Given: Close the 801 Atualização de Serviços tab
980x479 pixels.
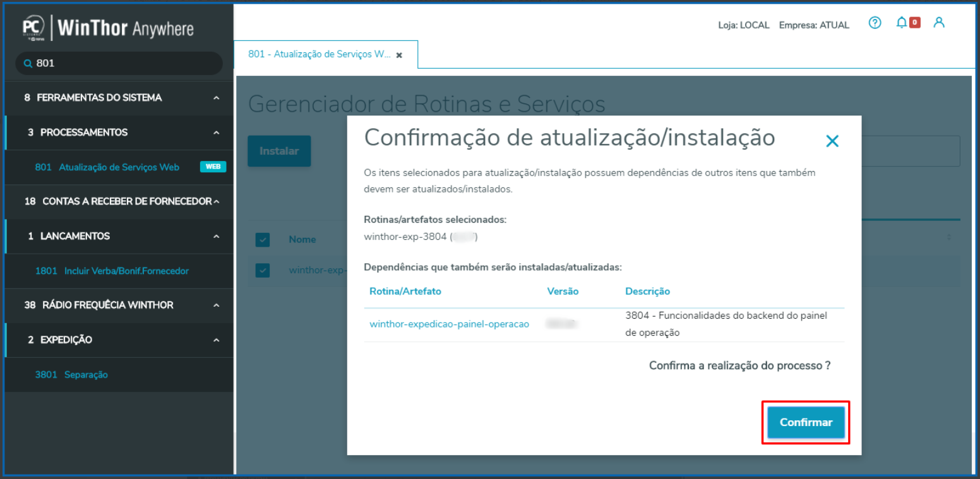Looking at the screenshot, I should point(399,56).
